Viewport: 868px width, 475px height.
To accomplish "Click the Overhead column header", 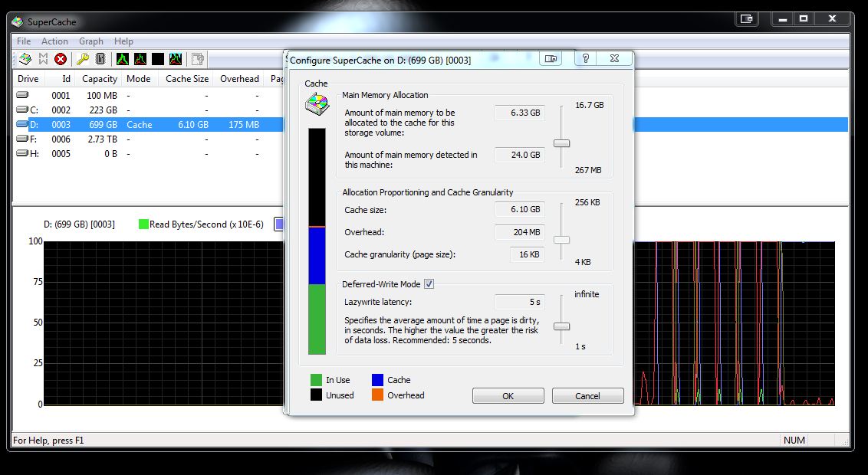I will (x=240, y=78).
